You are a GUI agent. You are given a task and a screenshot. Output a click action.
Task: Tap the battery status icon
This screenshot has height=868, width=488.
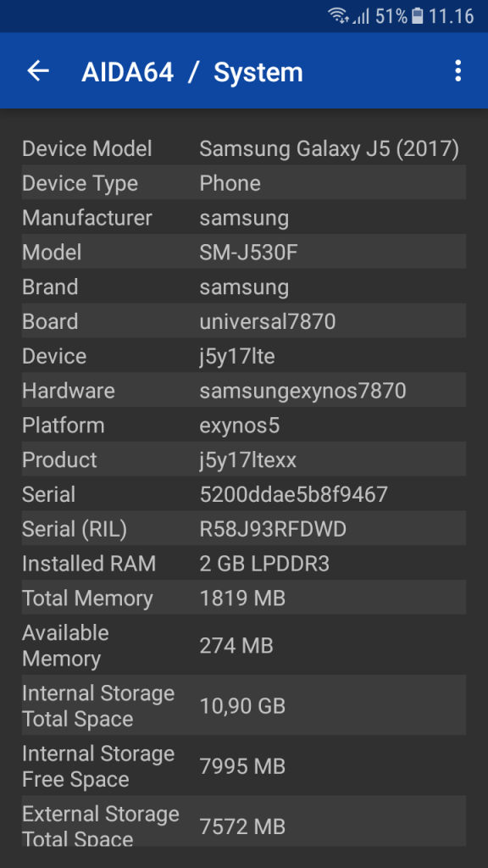click(417, 15)
